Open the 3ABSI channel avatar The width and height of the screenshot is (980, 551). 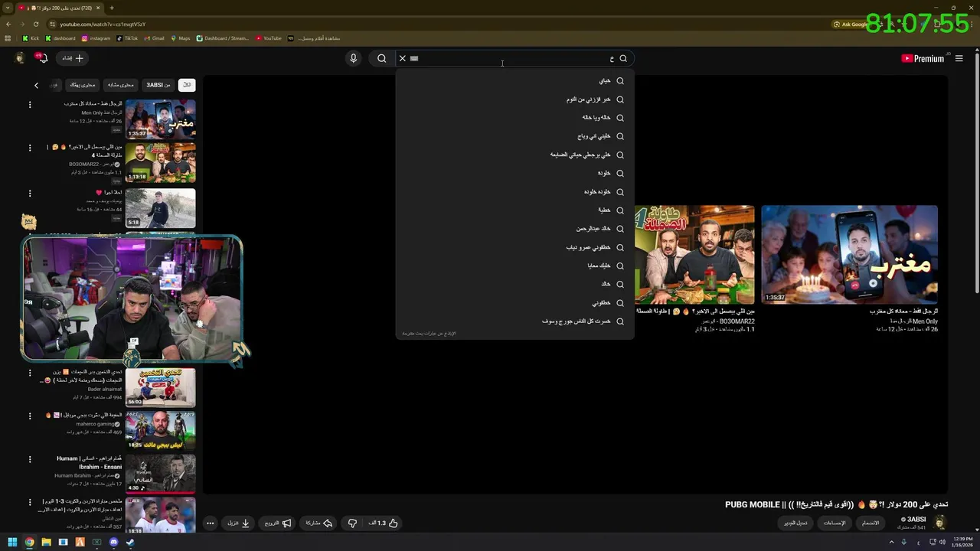[x=940, y=523]
